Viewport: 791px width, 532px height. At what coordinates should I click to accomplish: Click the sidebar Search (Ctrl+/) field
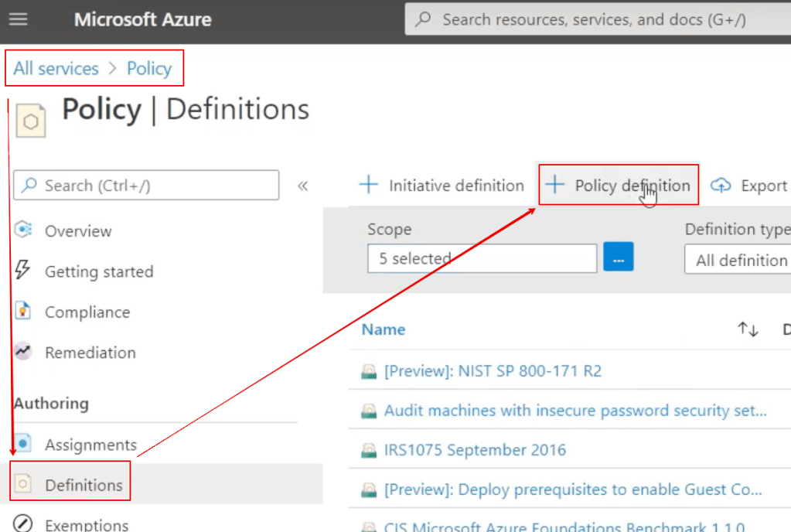(x=147, y=186)
